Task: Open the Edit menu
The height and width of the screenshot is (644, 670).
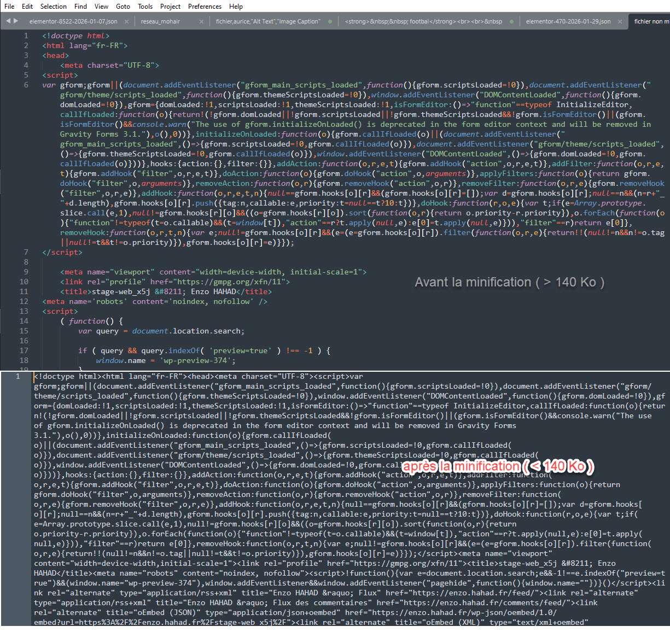Action: [x=27, y=6]
